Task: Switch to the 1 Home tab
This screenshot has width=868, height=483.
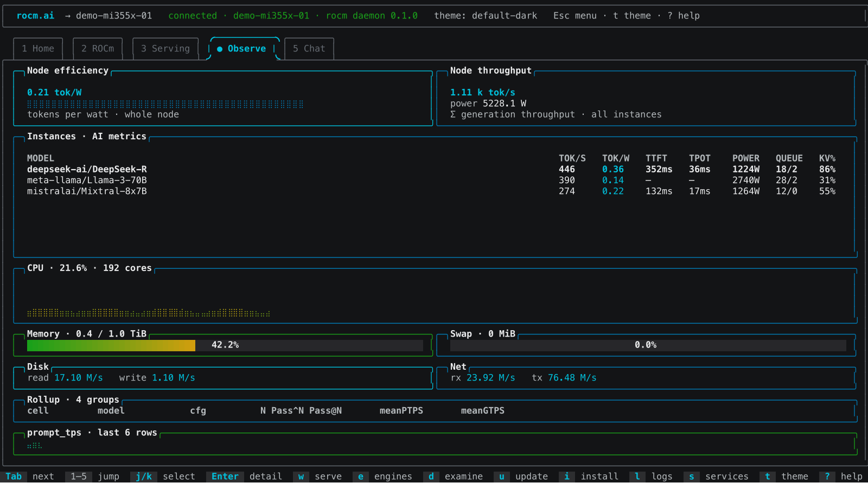Action: [x=38, y=49]
